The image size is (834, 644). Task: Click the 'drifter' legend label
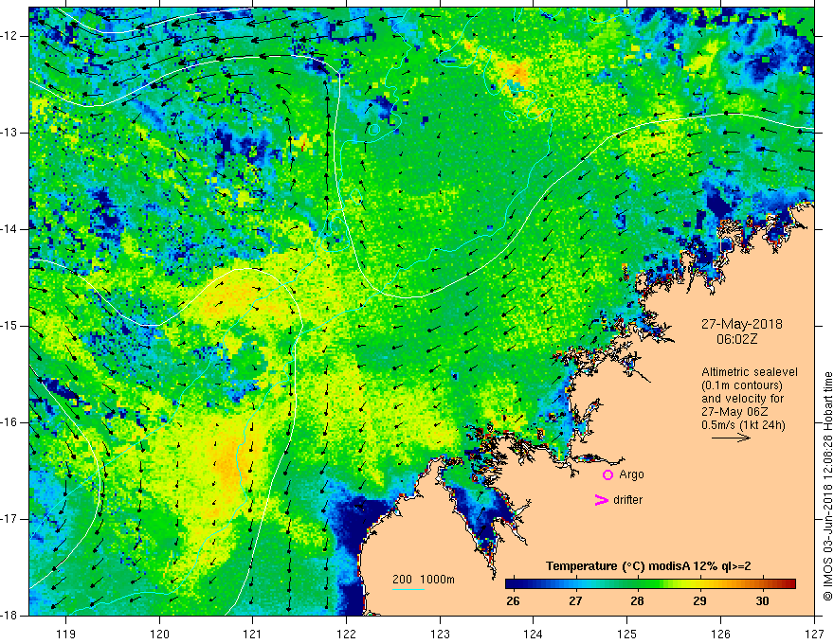627,500
